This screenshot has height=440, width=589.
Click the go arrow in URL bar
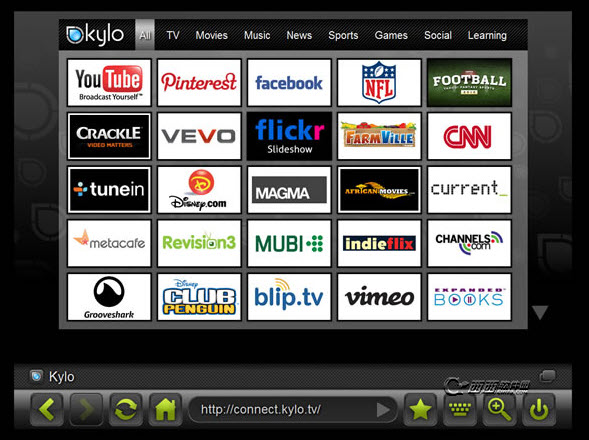tap(383, 410)
